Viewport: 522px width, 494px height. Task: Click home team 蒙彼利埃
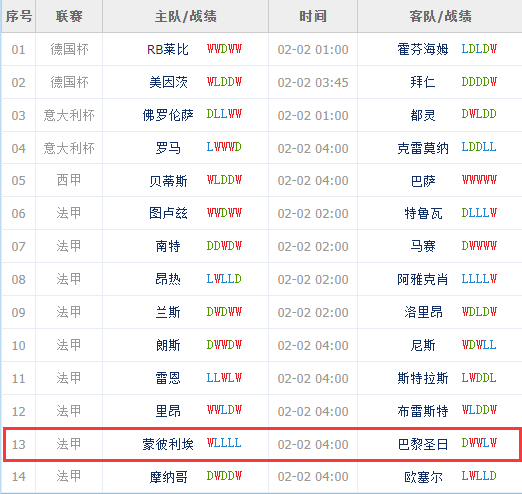point(168,444)
